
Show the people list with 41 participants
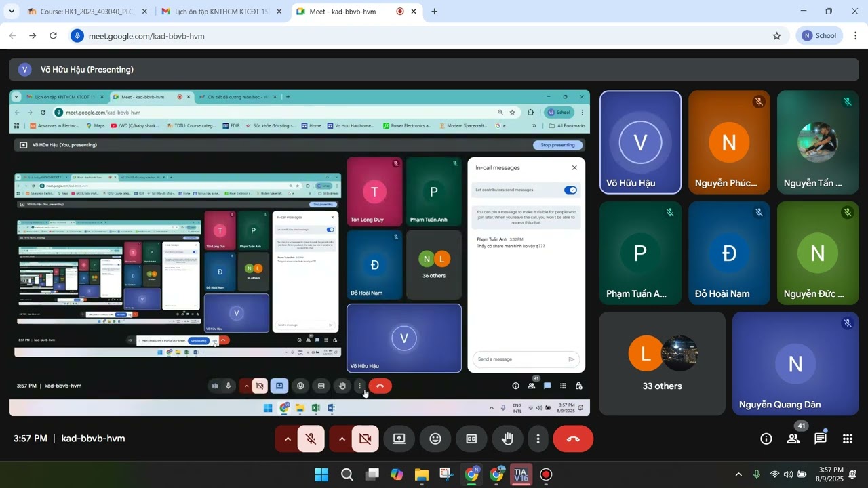click(x=793, y=439)
